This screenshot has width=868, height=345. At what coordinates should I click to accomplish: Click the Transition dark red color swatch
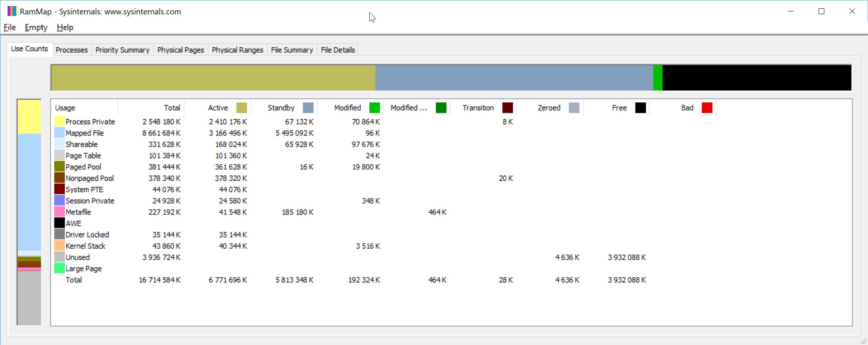pos(508,108)
